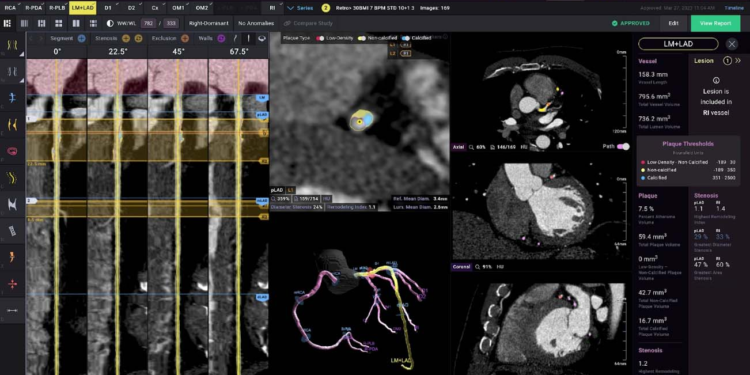Click the yellow series number 2 badge

click(x=326, y=8)
